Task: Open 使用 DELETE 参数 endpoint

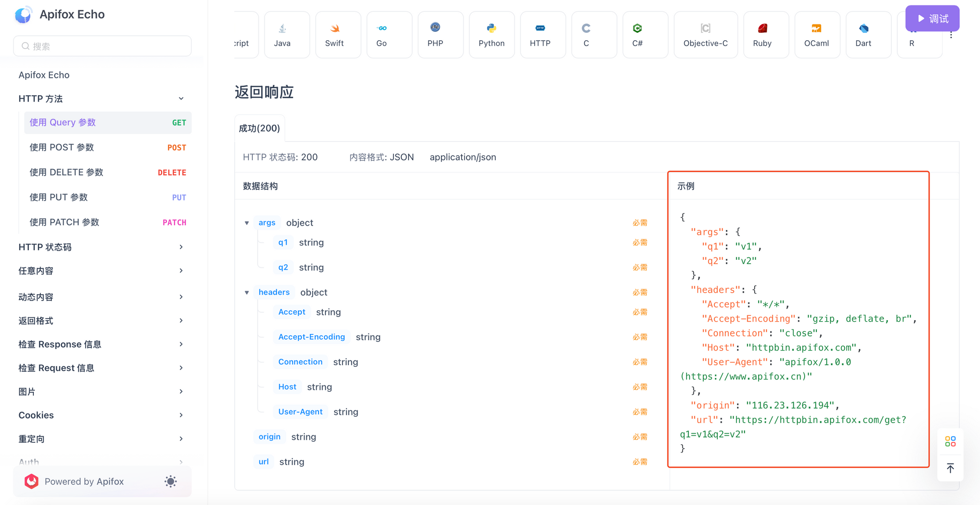Action: click(x=108, y=173)
